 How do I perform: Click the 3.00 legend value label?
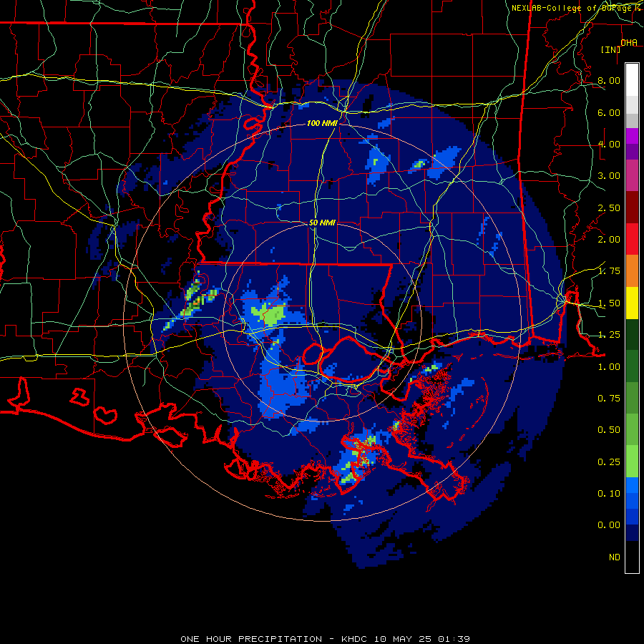pos(609,176)
